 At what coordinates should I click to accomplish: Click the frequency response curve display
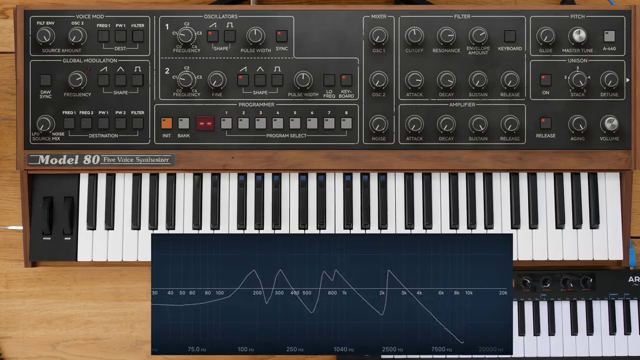pyautogui.click(x=332, y=294)
